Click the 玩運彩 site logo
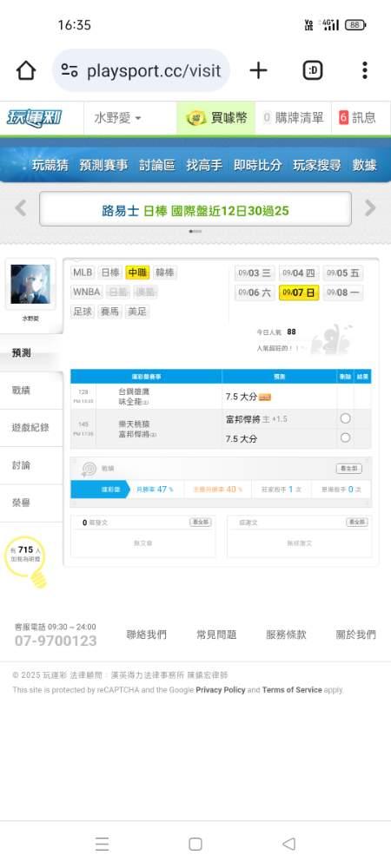The image size is (391, 868). [35, 118]
